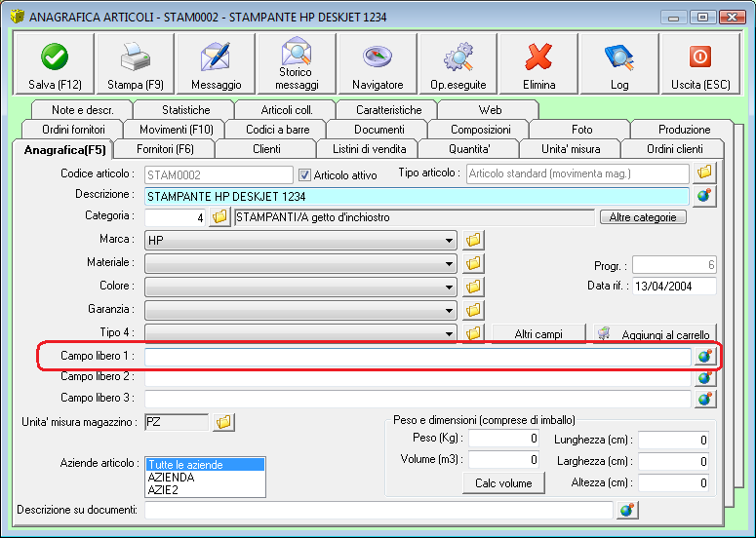
Task: Click the Stampa (F9) printer button
Action: click(136, 63)
